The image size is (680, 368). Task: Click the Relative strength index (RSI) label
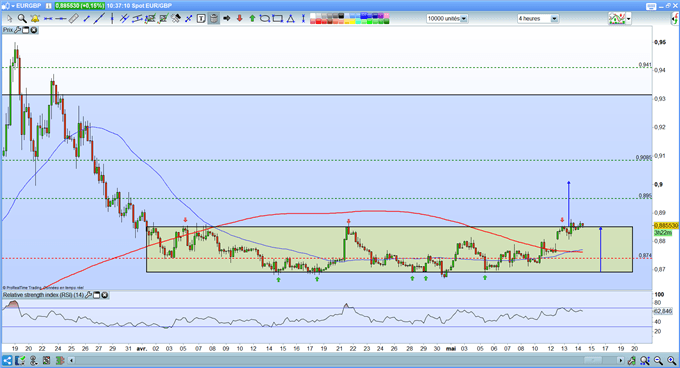pos(43,295)
